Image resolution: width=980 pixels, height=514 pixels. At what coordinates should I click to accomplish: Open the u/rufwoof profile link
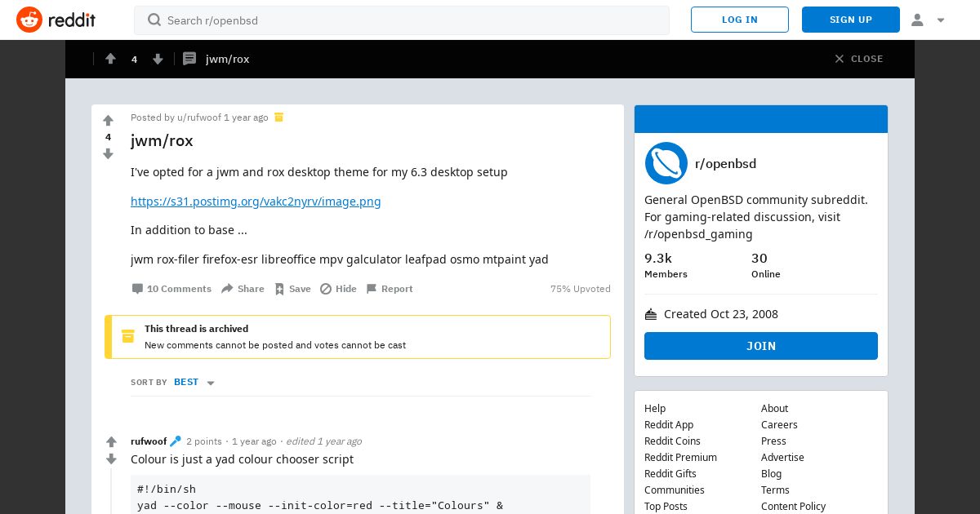click(x=199, y=117)
